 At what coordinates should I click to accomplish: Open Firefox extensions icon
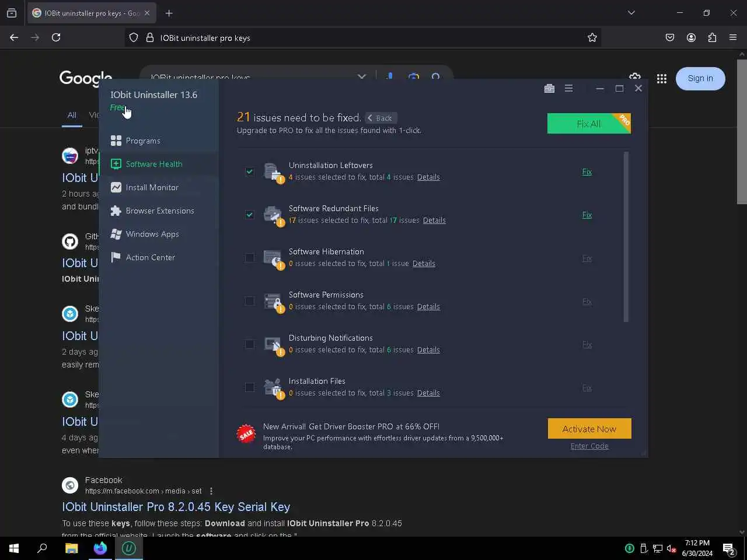coord(712,37)
